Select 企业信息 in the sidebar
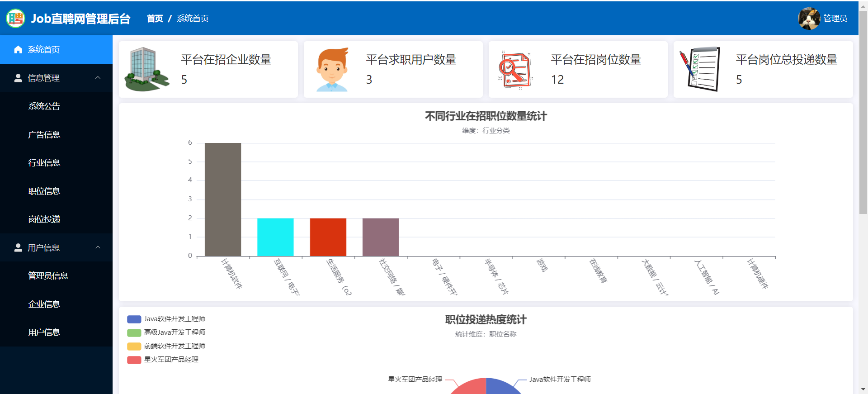 click(56, 304)
